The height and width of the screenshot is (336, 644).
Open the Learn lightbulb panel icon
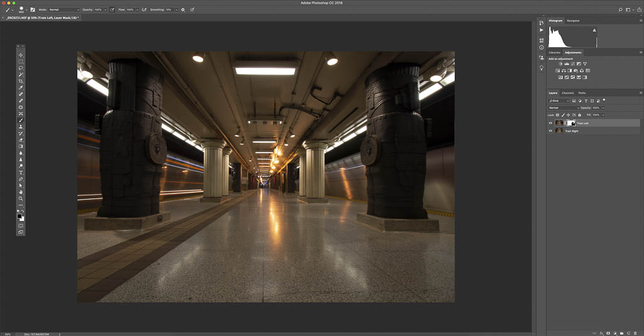click(x=541, y=67)
